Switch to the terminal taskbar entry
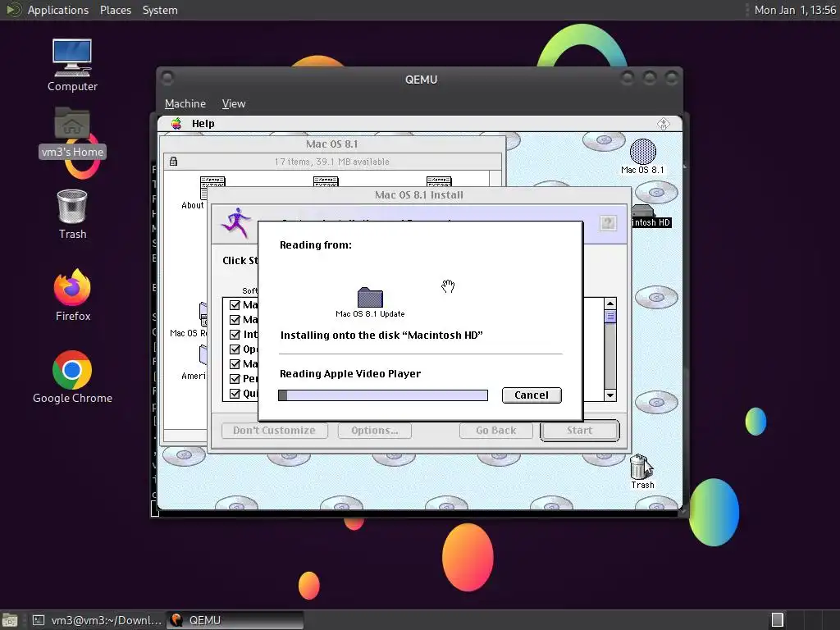Image resolution: width=840 pixels, height=630 pixels. click(x=97, y=620)
